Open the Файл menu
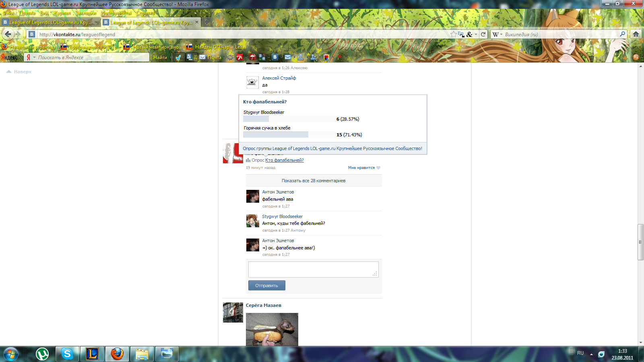 [8, 13]
